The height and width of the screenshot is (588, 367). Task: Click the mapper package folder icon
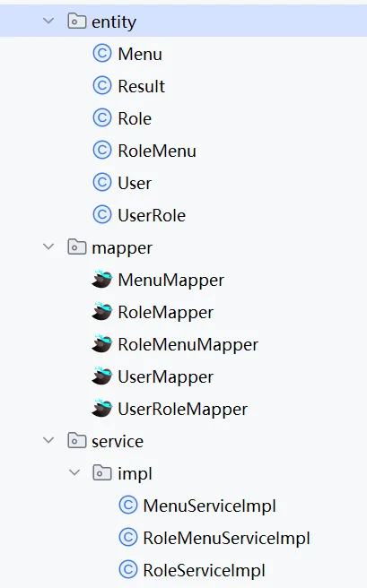(76, 246)
